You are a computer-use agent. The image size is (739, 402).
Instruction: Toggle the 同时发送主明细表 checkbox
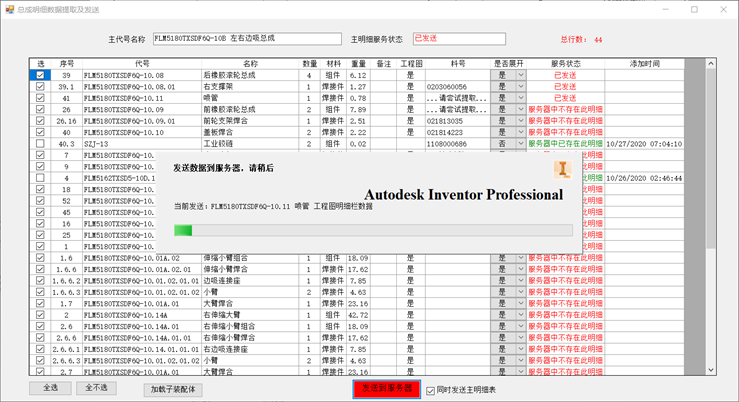[431, 390]
